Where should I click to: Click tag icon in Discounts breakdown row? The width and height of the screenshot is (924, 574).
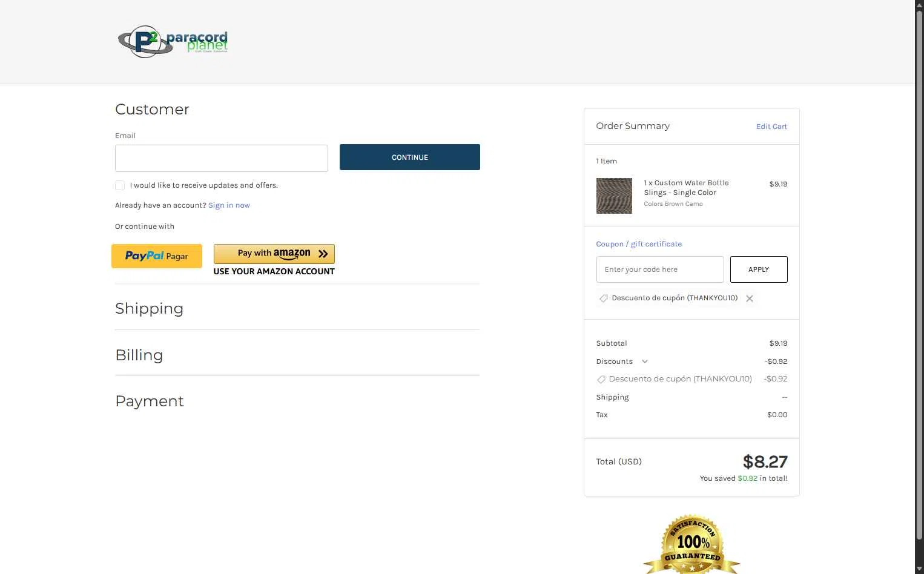click(x=601, y=380)
